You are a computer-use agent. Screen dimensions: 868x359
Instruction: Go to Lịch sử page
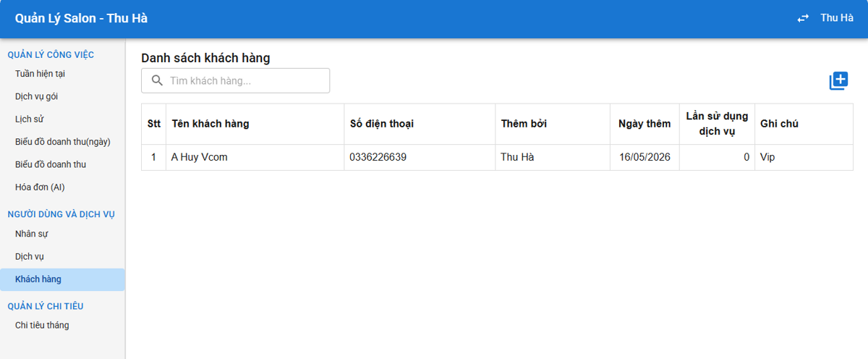click(62, 119)
